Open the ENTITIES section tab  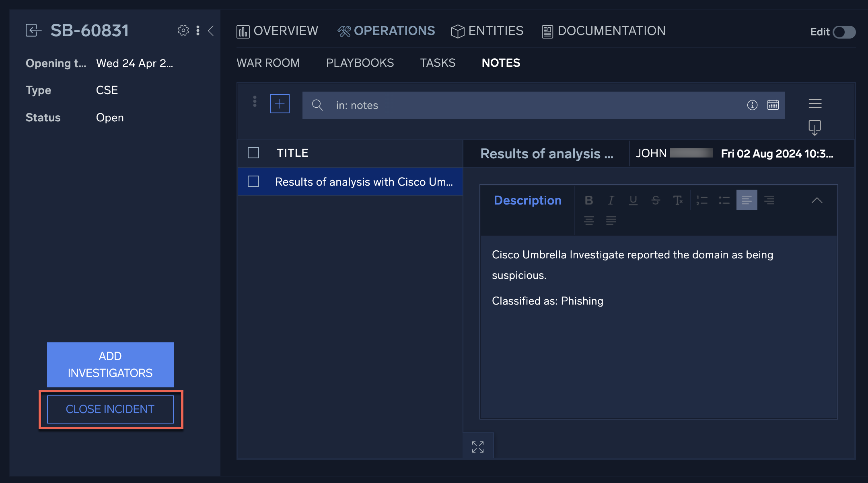(x=487, y=31)
